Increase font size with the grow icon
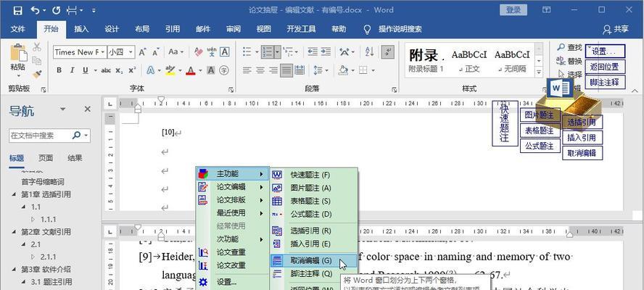Screen dimensions: 644x290 [143, 52]
